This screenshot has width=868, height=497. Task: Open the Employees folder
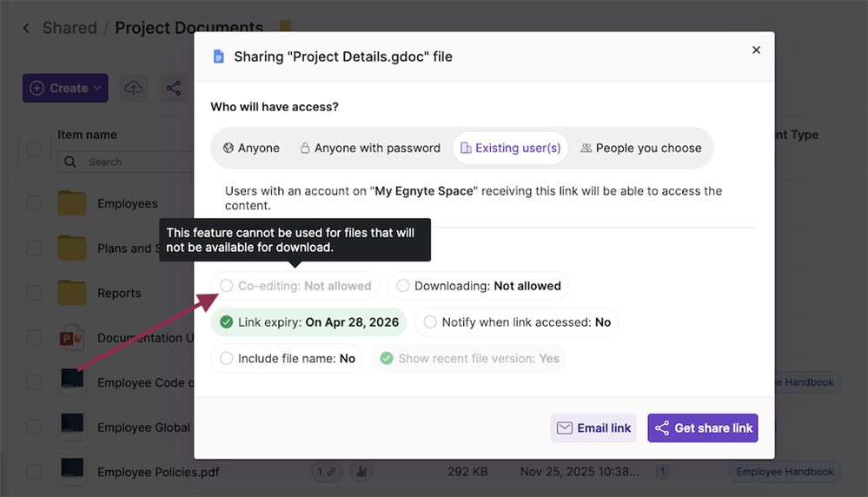click(128, 203)
